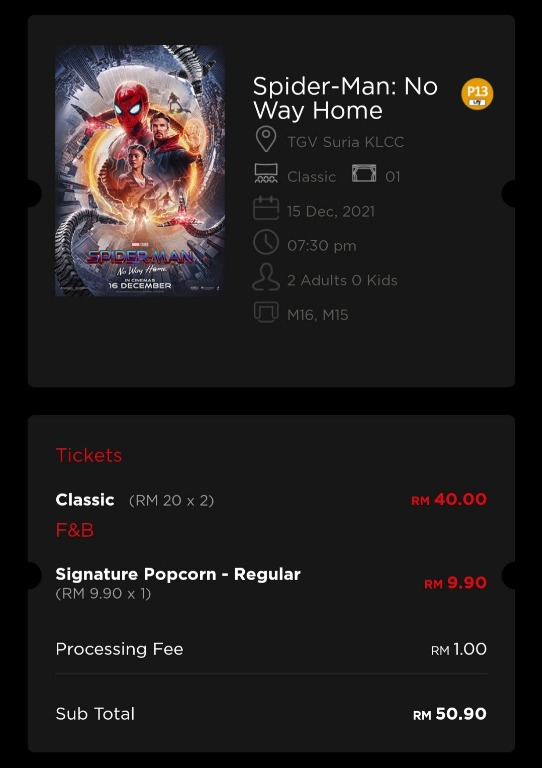The width and height of the screenshot is (542, 768).
Task: Select the TGV Suria KLCC location text
Action: [x=346, y=142]
